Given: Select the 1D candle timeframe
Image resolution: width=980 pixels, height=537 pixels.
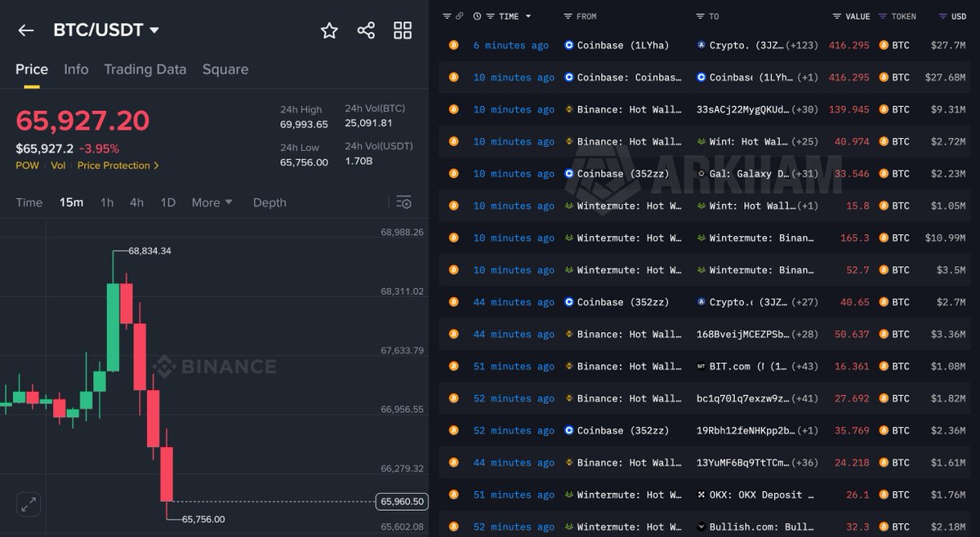Looking at the screenshot, I should (167, 202).
